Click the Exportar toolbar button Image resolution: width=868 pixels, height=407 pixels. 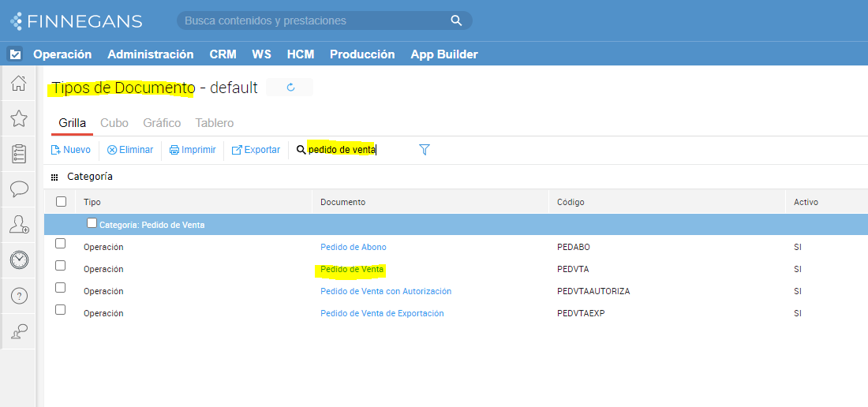coord(256,150)
